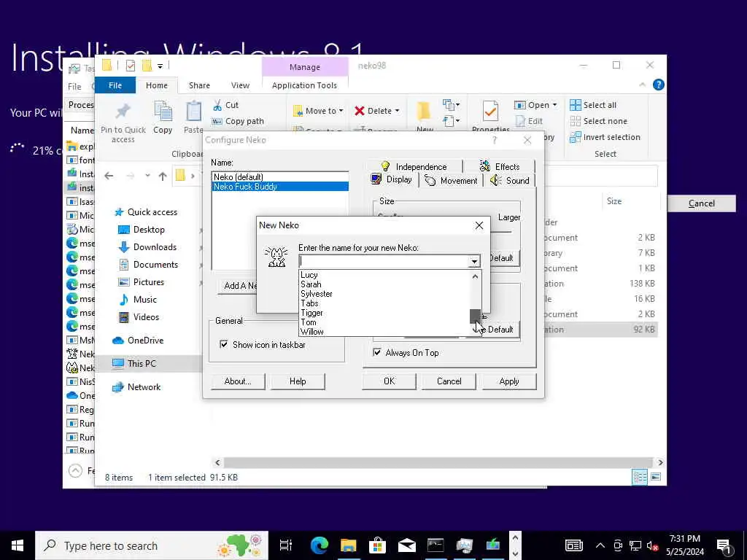Switch Explorer to large icons view button

coord(656,477)
